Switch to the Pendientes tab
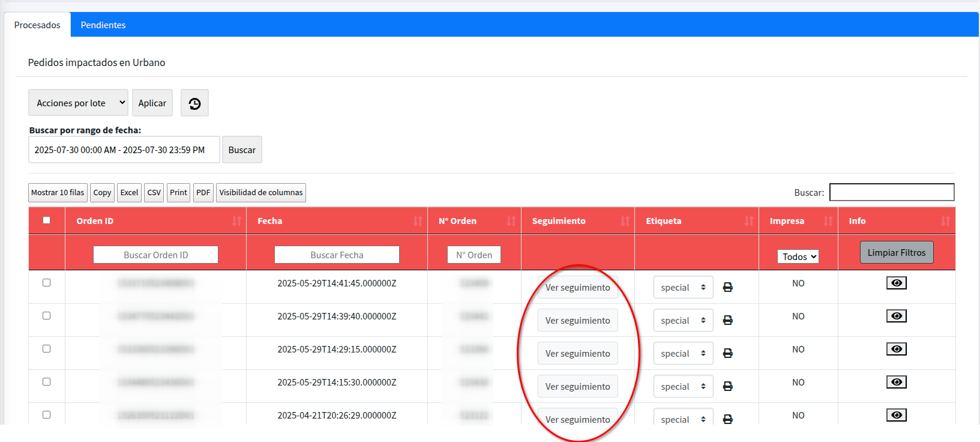Viewport: 980px width, 442px height. pos(103,25)
